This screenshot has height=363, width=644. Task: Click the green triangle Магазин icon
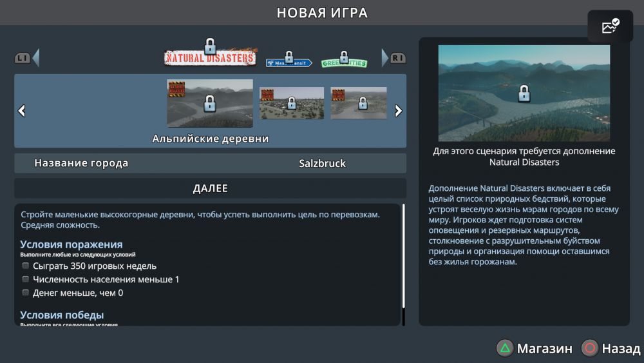point(505,348)
